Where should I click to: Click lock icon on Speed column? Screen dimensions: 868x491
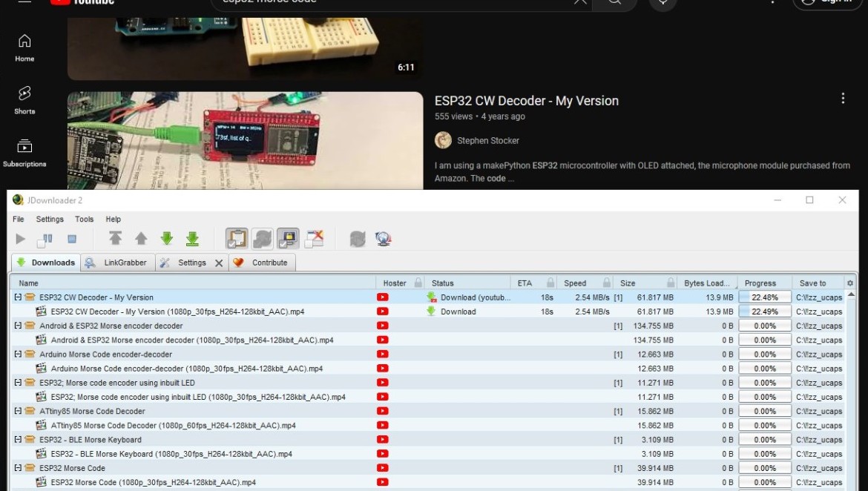pos(607,283)
